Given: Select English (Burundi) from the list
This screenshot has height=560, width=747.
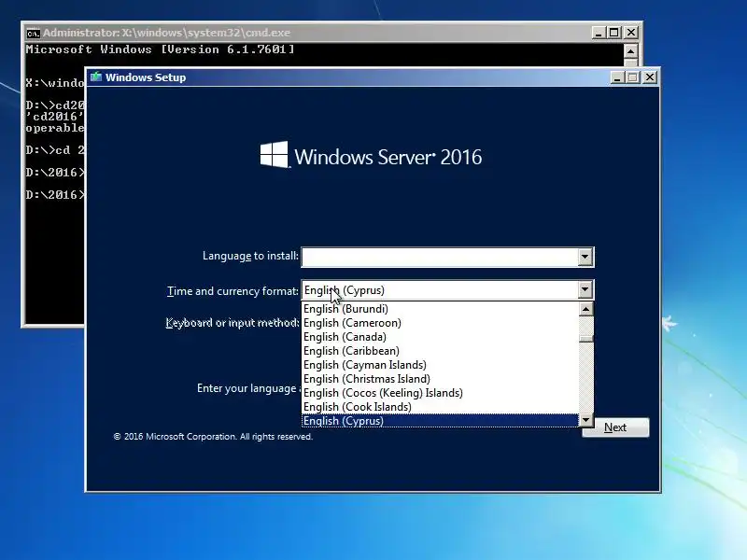Looking at the screenshot, I should 441,309.
